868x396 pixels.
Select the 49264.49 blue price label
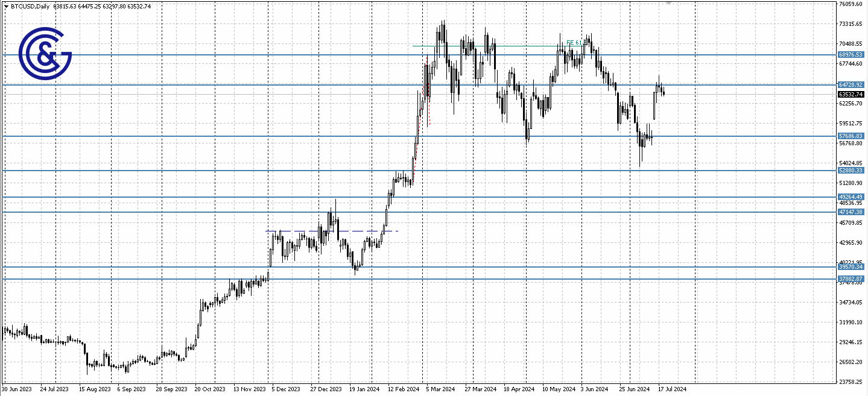(x=852, y=196)
